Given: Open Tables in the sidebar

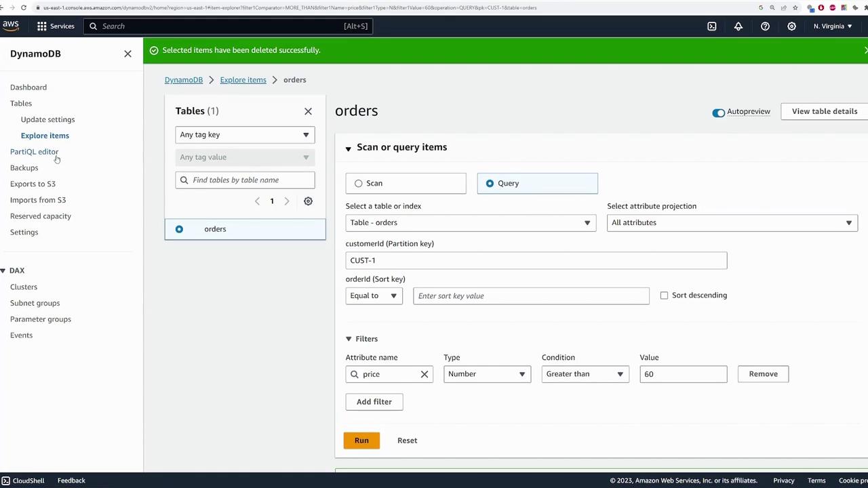Looking at the screenshot, I should pos(21,104).
